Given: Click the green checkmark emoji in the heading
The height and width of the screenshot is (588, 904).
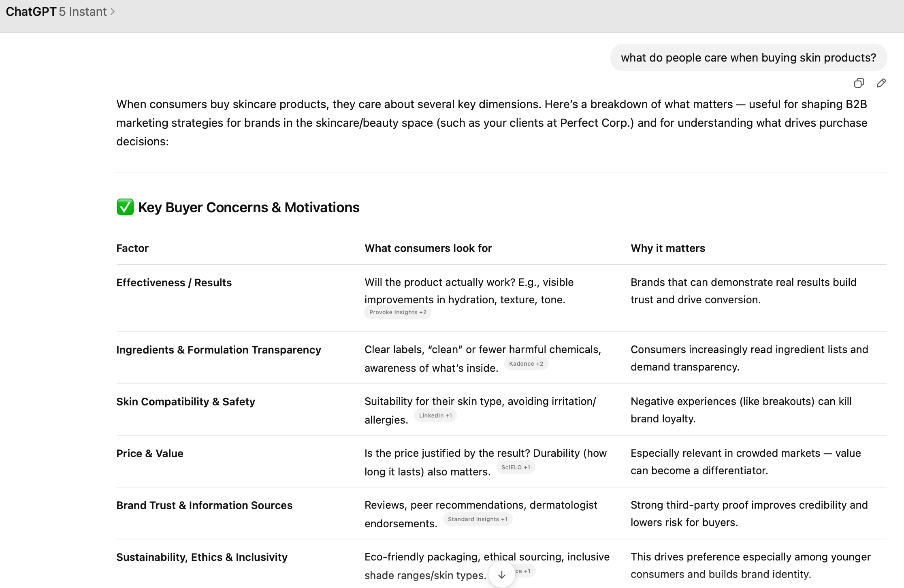Looking at the screenshot, I should click(x=125, y=207).
